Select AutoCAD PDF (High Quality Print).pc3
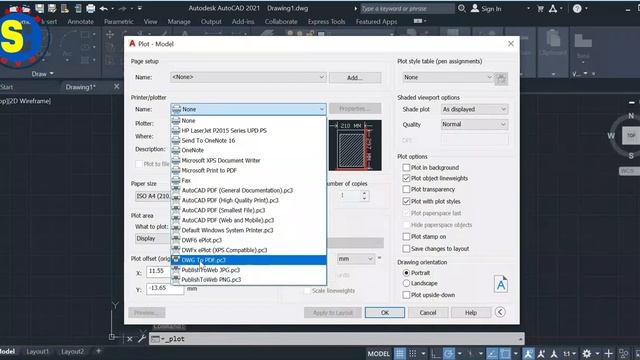Image resolution: width=640 pixels, height=360 pixels. 249,200
